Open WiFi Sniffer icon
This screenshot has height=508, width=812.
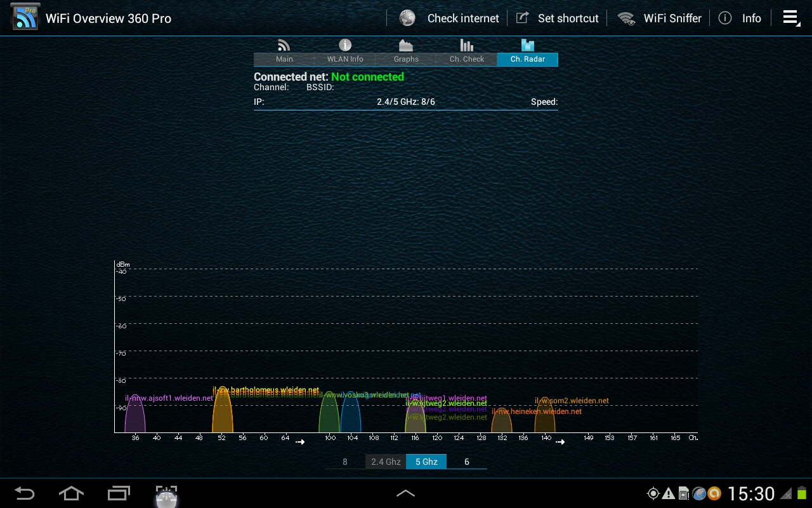tap(627, 18)
